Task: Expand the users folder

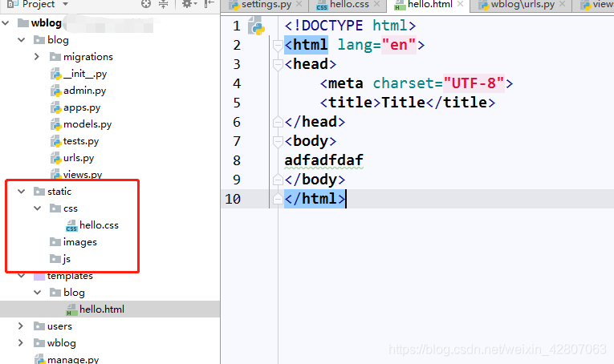Action: pos(21,326)
